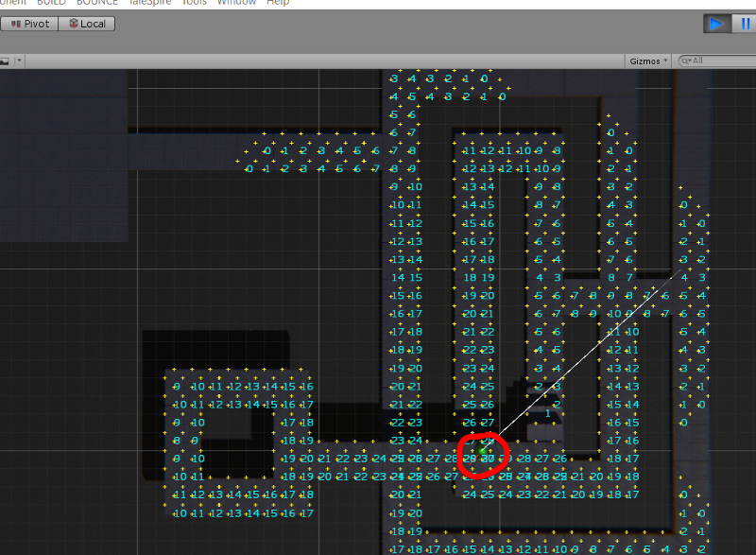Image resolution: width=756 pixels, height=555 pixels.
Task: Open the TaleSpire menu
Action: point(151,3)
